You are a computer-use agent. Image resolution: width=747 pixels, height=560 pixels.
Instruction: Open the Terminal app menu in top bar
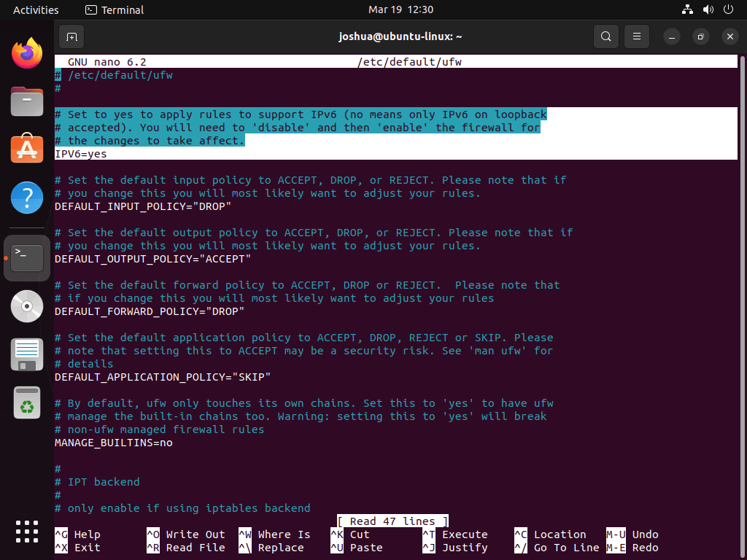coord(115,10)
